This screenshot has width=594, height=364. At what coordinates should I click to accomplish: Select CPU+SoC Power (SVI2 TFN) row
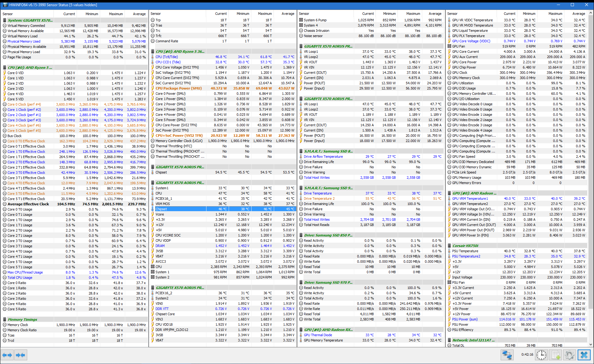pyautogui.click(x=223, y=136)
